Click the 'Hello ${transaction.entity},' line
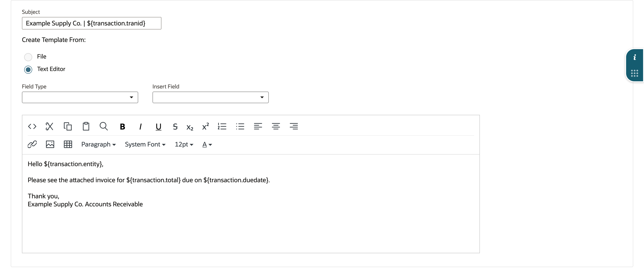644x268 pixels. (x=66, y=164)
